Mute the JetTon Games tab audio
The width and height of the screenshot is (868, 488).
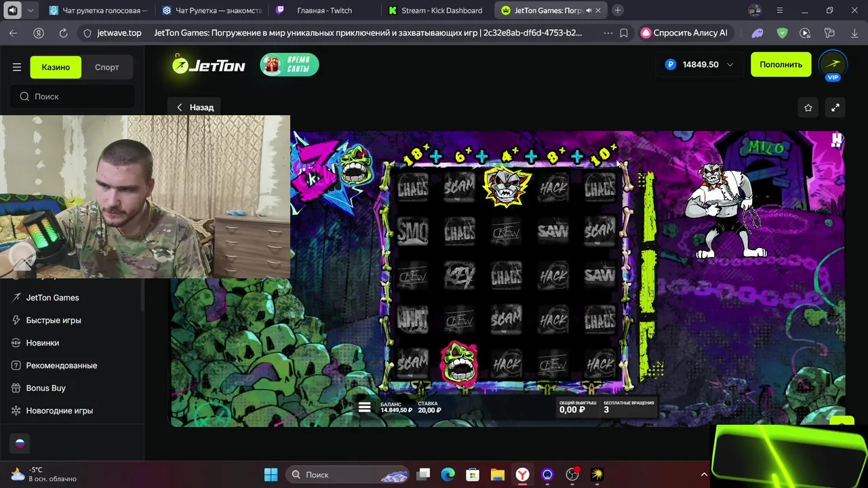click(x=588, y=10)
